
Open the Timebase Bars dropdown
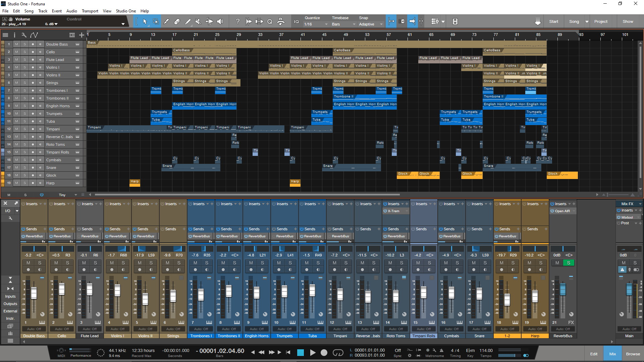coord(343,24)
